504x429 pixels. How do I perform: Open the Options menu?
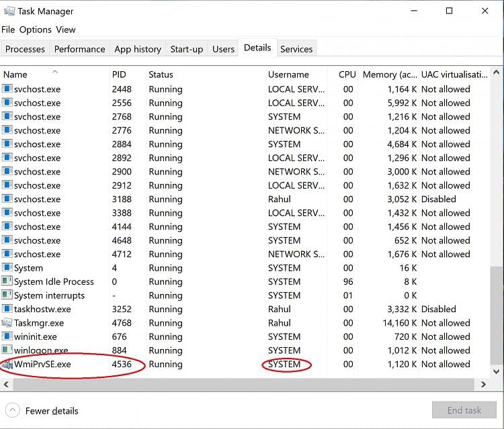pos(36,30)
